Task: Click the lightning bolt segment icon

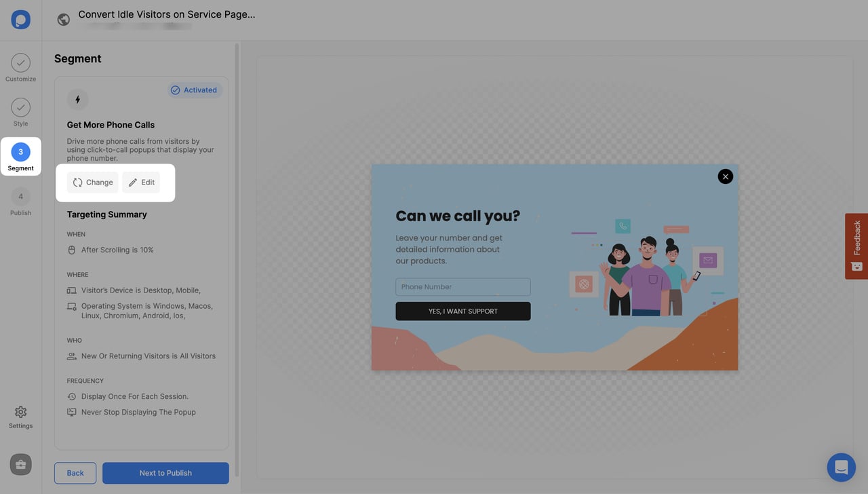Action: [x=77, y=100]
